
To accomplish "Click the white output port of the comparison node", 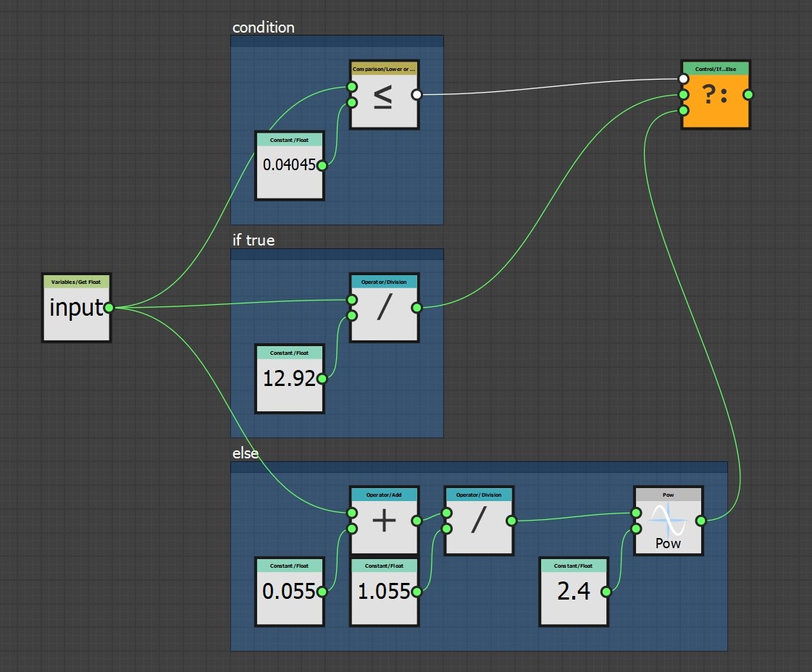I will 416,95.
